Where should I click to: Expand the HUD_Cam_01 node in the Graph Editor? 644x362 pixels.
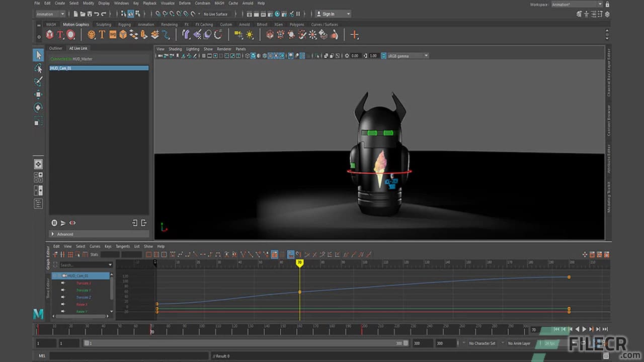[54, 276]
